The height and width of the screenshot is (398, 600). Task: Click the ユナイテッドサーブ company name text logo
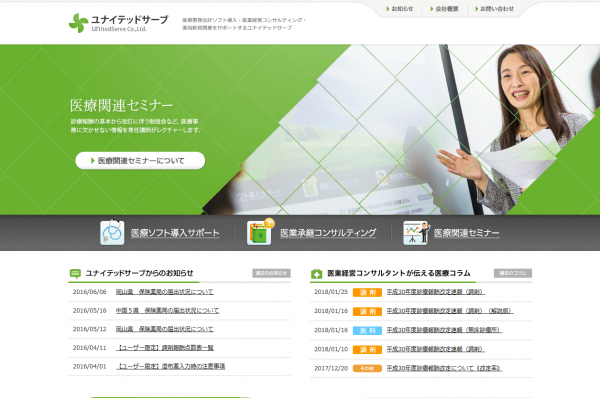point(130,20)
